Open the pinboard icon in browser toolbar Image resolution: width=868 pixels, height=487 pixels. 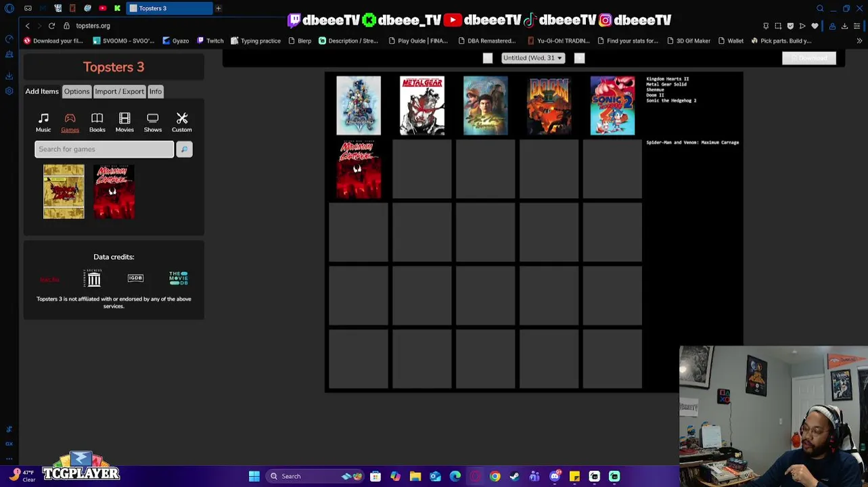[766, 26]
